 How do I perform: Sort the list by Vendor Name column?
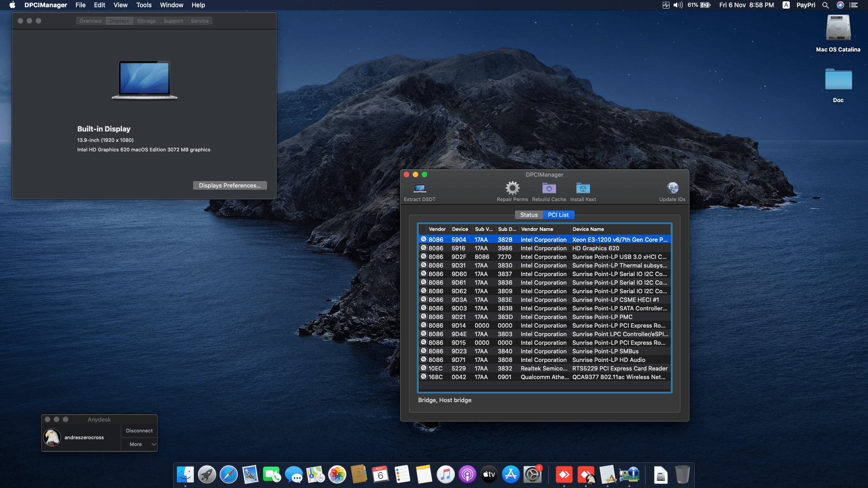[537, 229]
